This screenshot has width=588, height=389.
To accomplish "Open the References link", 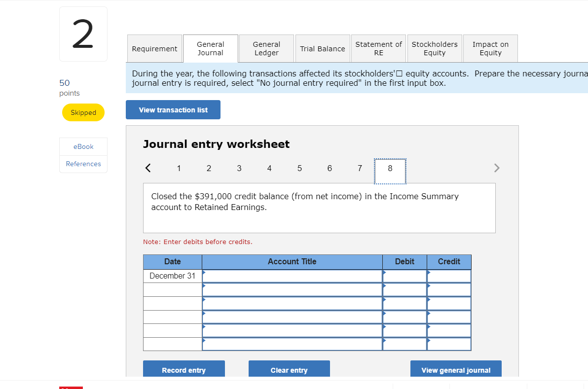I will click(83, 164).
